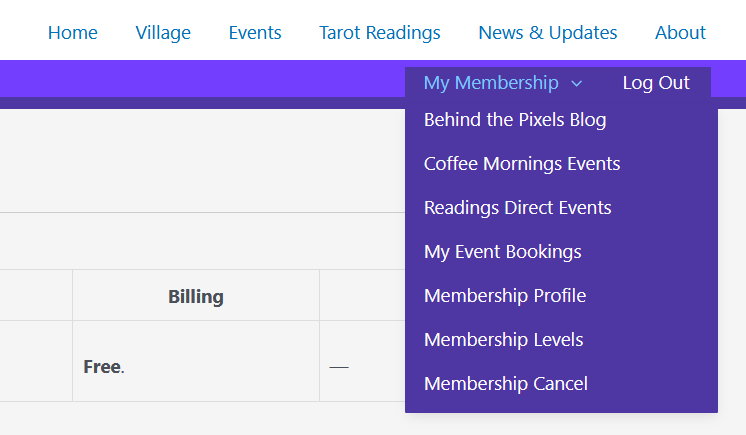The width and height of the screenshot is (746, 435).
Task: Select Membership Levels option
Action: tap(504, 340)
